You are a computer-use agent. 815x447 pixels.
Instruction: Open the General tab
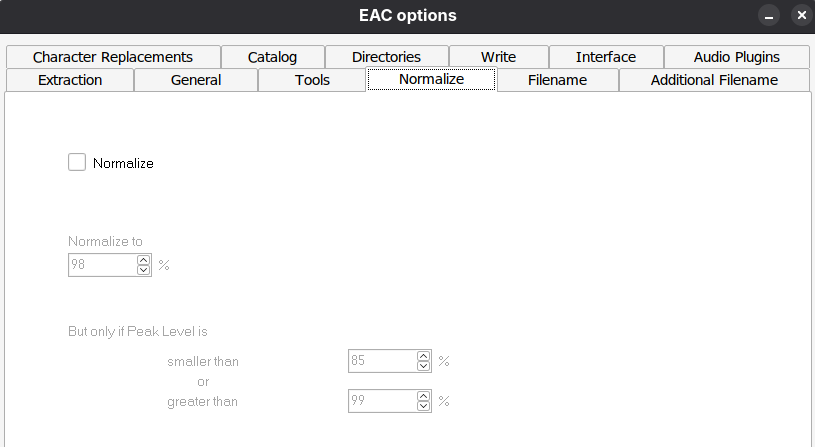[196, 80]
